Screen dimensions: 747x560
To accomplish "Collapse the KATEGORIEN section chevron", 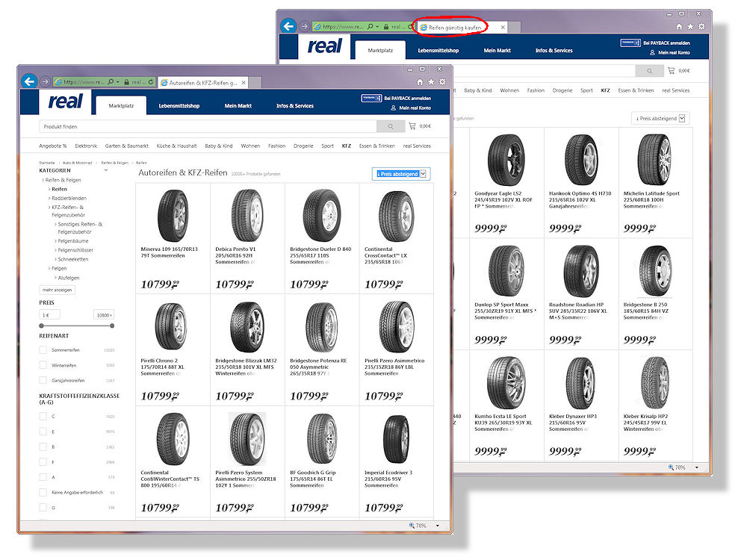I will 106,170.
